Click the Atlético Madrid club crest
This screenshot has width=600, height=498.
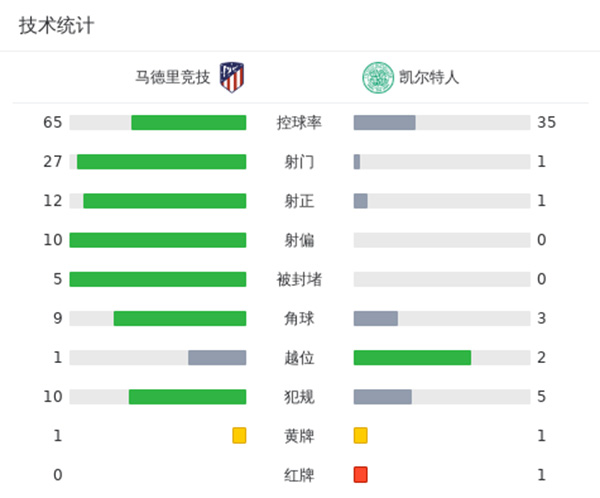point(232,77)
